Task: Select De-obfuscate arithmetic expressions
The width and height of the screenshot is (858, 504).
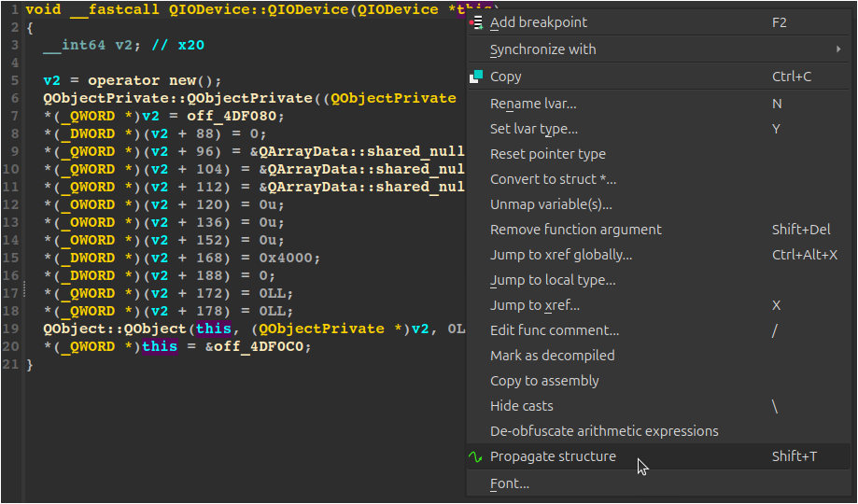Action: point(604,431)
